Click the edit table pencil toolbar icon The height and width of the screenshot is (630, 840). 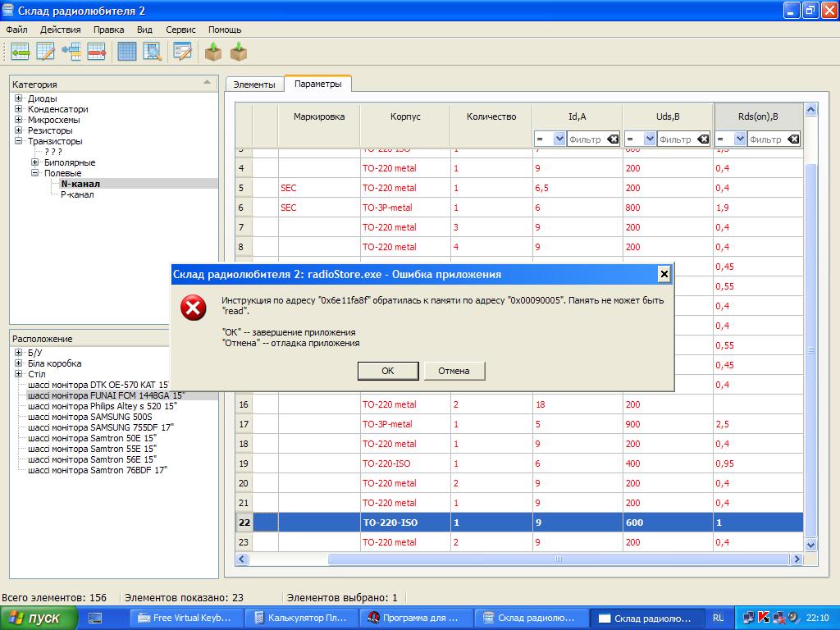coord(46,52)
